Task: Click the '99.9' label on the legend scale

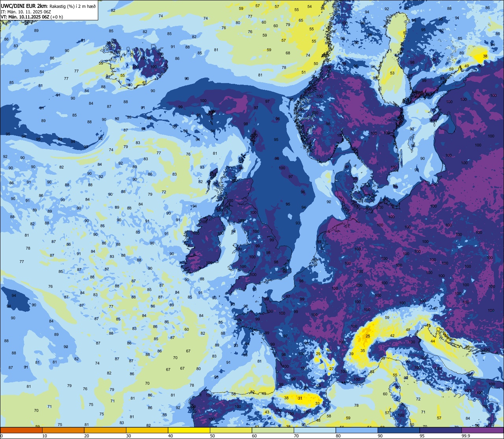Action: [465, 436]
